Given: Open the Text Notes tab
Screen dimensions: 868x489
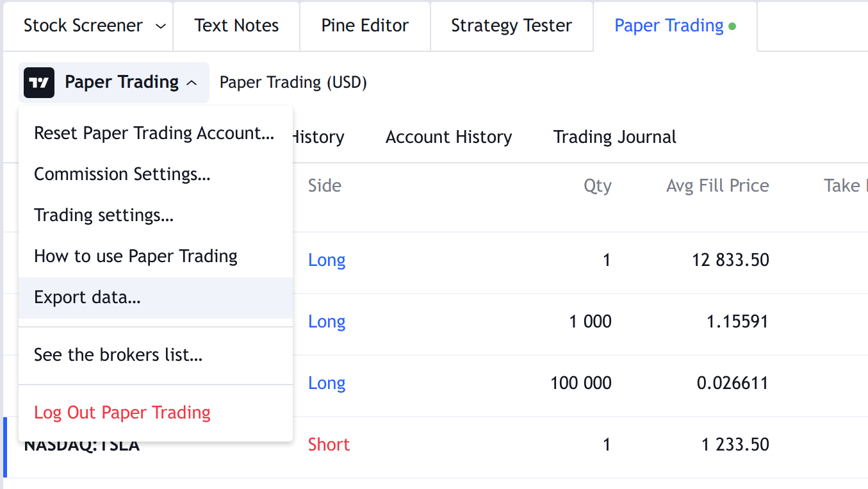Looking at the screenshot, I should click(236, 26).
